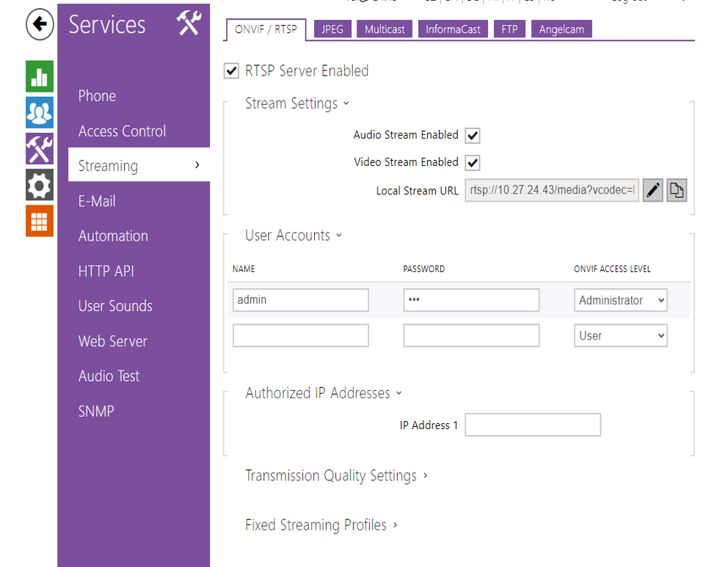
Task: Expand Fixed Streaming Profiles section
Action: 321,525
